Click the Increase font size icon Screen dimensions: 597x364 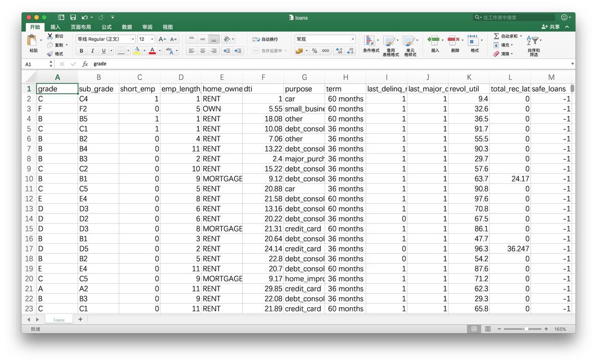162,39
